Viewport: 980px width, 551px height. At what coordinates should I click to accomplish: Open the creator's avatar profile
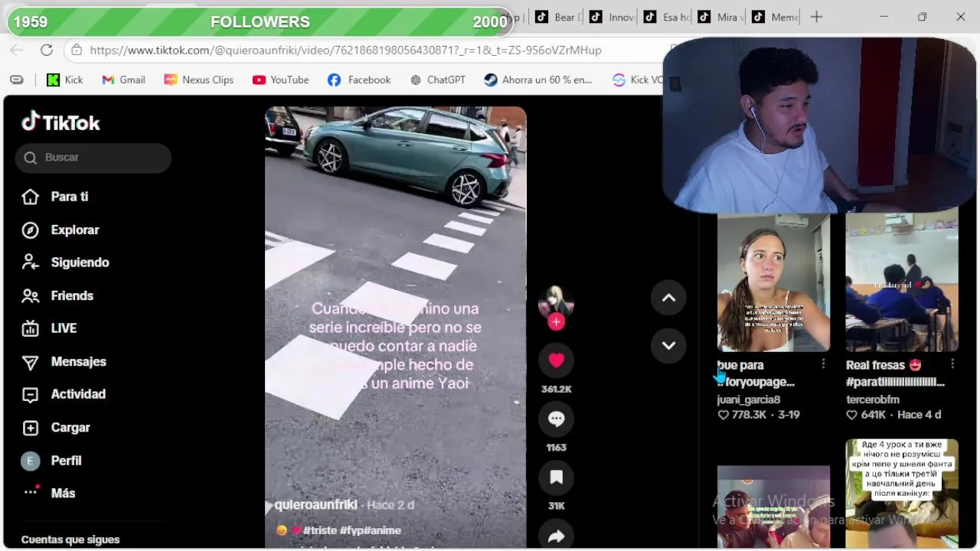[x=557, y=303]
